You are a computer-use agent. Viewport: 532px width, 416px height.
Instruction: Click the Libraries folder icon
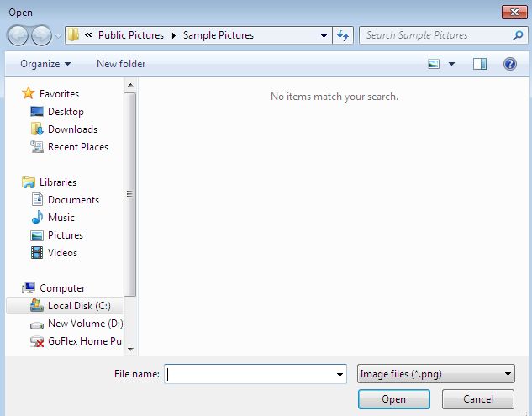coord(29,182)
